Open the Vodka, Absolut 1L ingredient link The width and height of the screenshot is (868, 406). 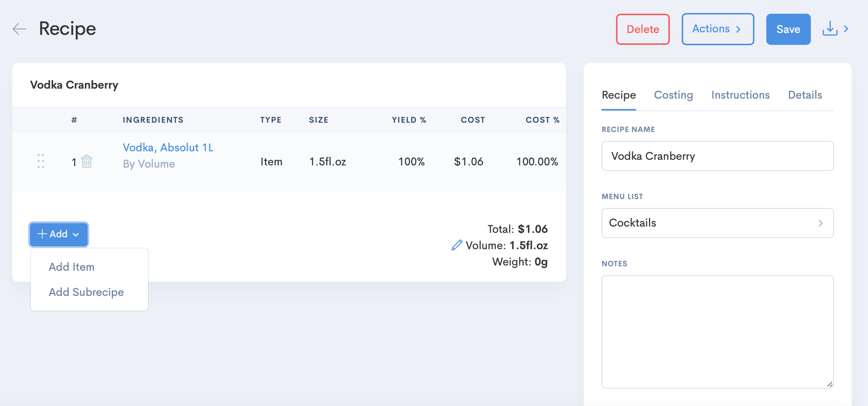168,148
